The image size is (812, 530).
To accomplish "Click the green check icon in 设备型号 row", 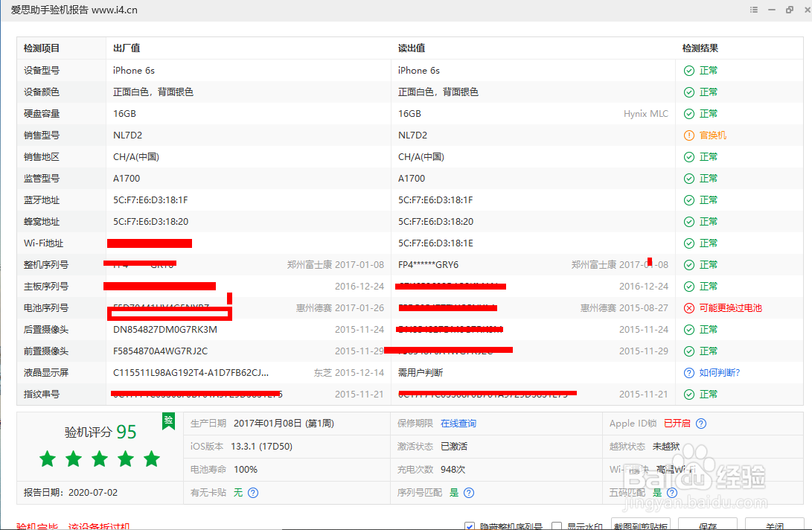I will tap(688, 71).
